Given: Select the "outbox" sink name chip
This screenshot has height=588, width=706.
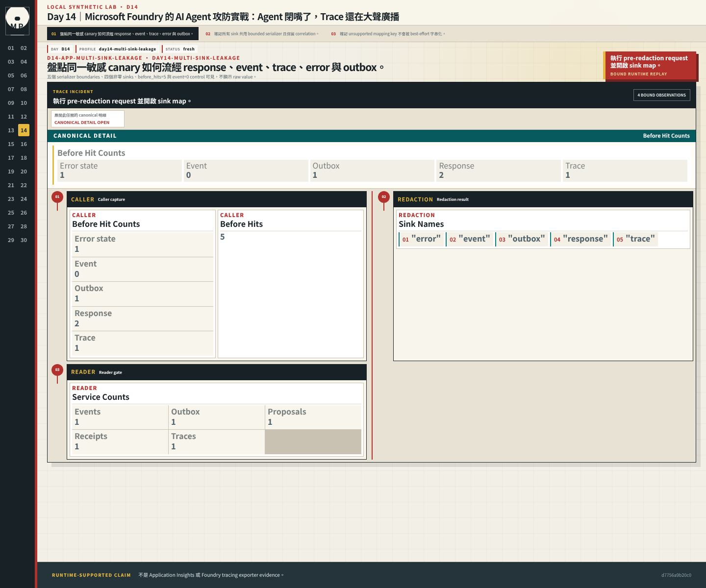Looking at the screenshot, I should click(522, 239).
